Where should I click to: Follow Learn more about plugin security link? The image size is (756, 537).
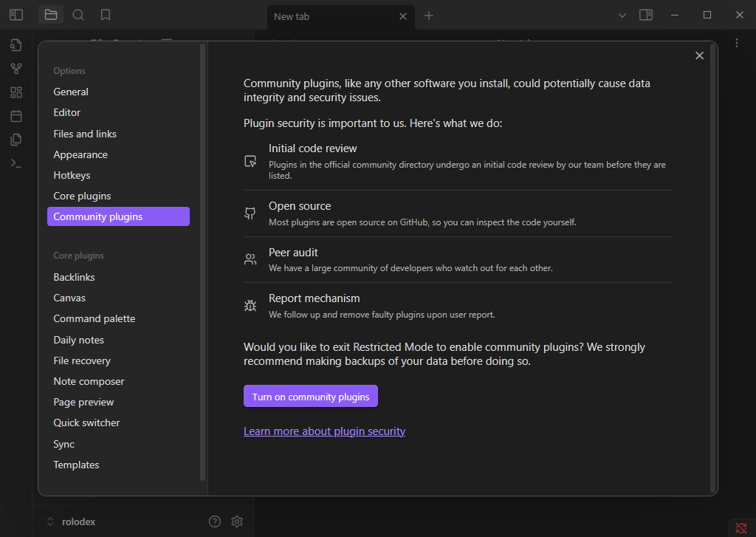coord(325,431)
